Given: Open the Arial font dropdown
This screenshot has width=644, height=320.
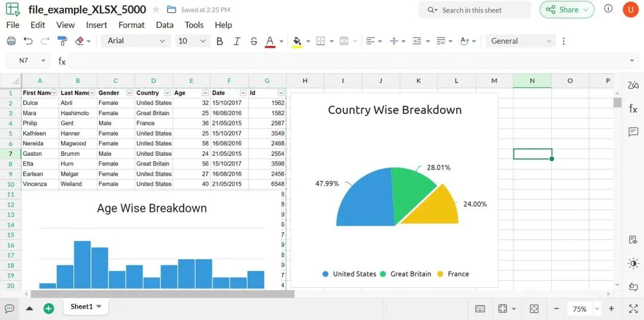Looking at the screenshot, I should pos(136,41).
